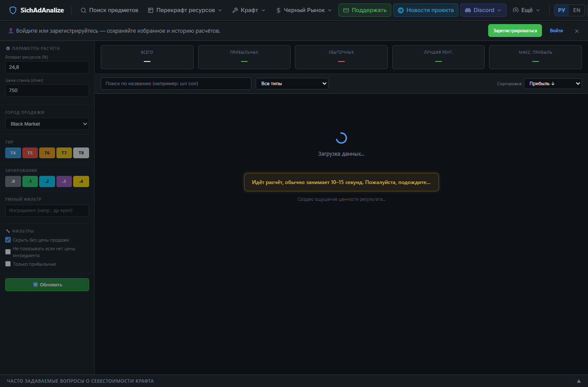Click the card icon in Поддержать button
588x387 pixels.
coord(346,10)
